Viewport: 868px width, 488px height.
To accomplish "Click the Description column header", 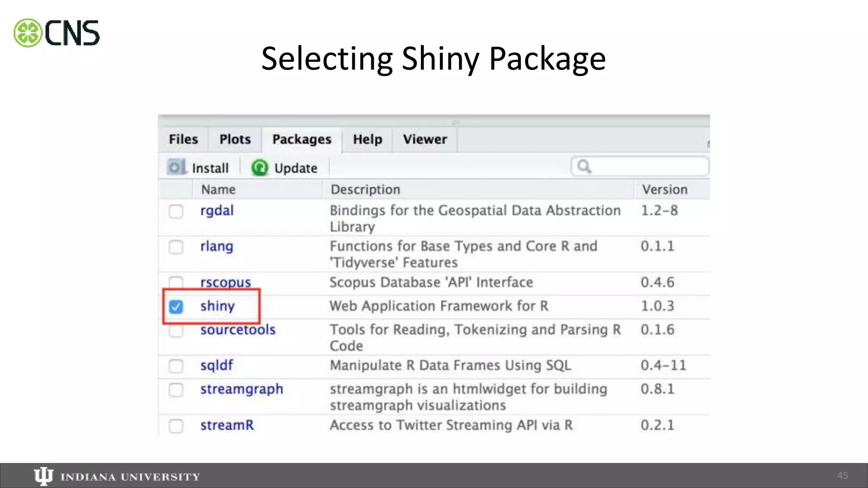I will [365, 189].
